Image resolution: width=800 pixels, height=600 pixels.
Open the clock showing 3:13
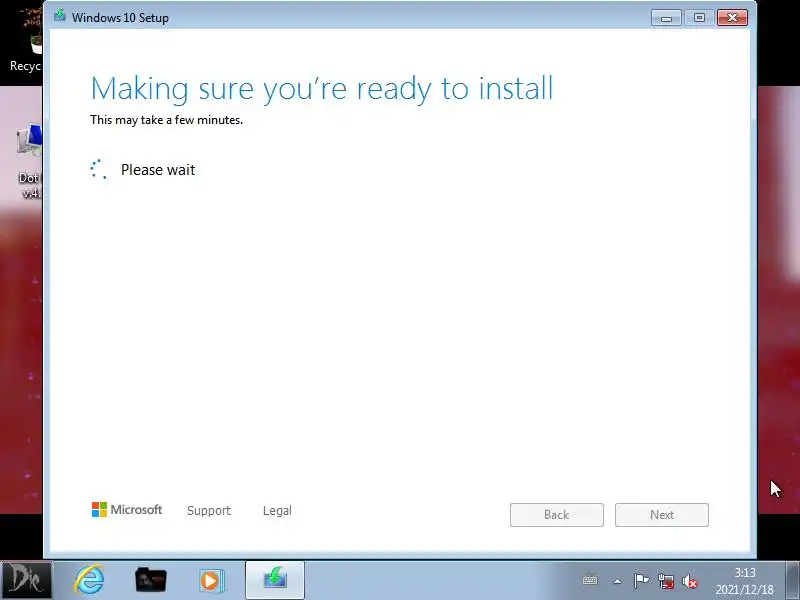[x=744, y=581]
